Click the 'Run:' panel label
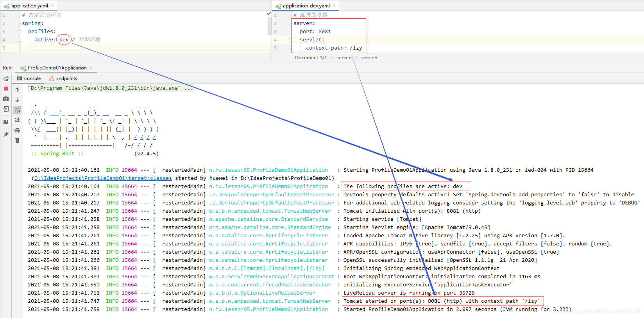Screen dimensions: 644x318 point(8,68)
